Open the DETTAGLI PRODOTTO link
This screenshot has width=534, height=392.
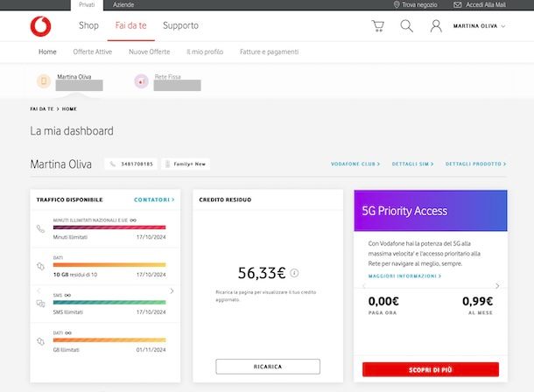pyautogui.click(x=475, y=164)
